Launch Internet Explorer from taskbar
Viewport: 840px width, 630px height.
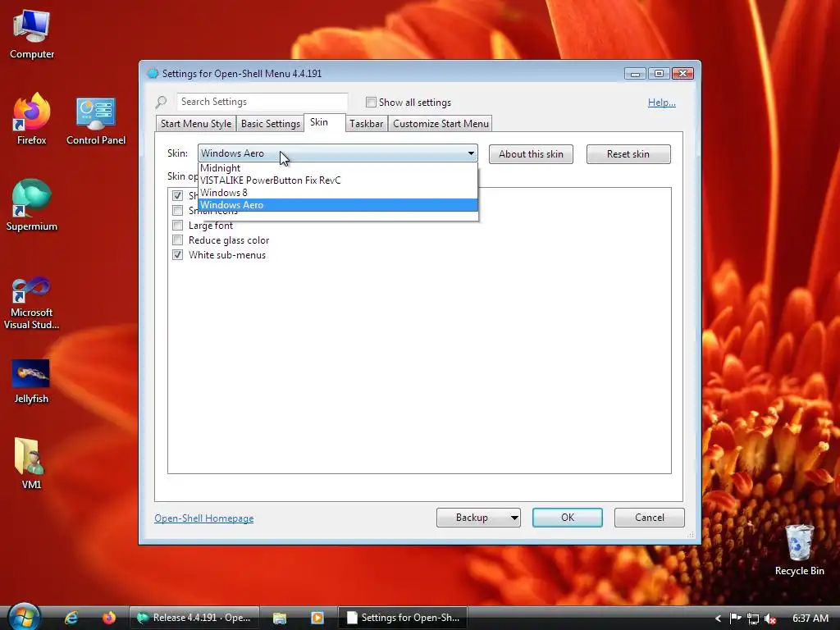pyautogui.click(x=71, y=618)
